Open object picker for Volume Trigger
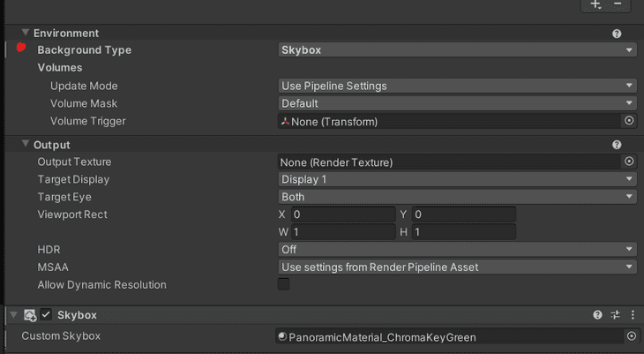Viewport: 644px width, 354px height. (629, 121)
